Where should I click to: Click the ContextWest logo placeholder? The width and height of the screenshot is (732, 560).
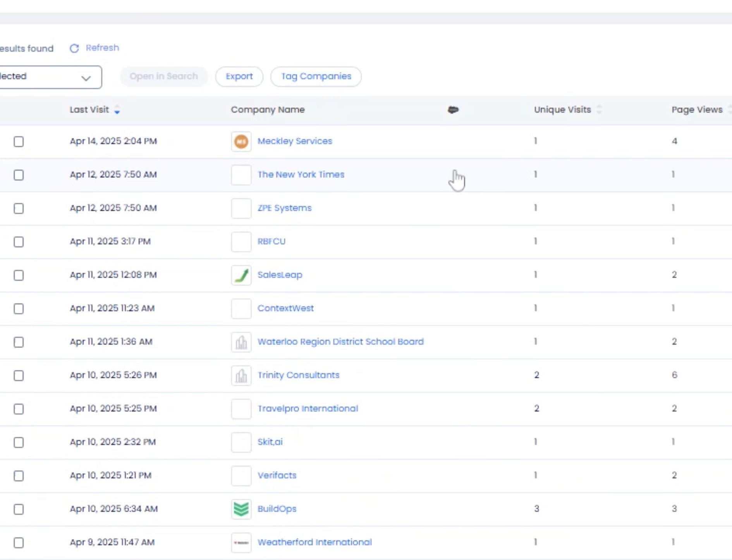click(241, 309)
